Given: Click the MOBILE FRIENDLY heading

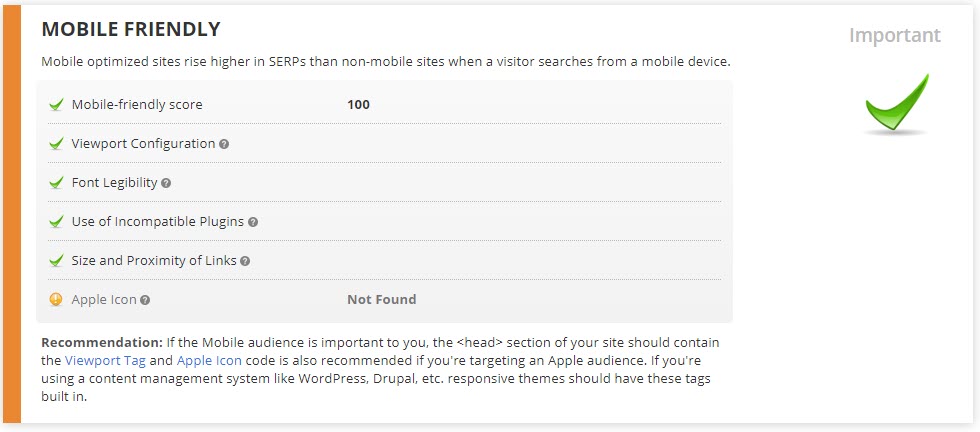Looking at the screenshot, I should [x=131, y=30].
